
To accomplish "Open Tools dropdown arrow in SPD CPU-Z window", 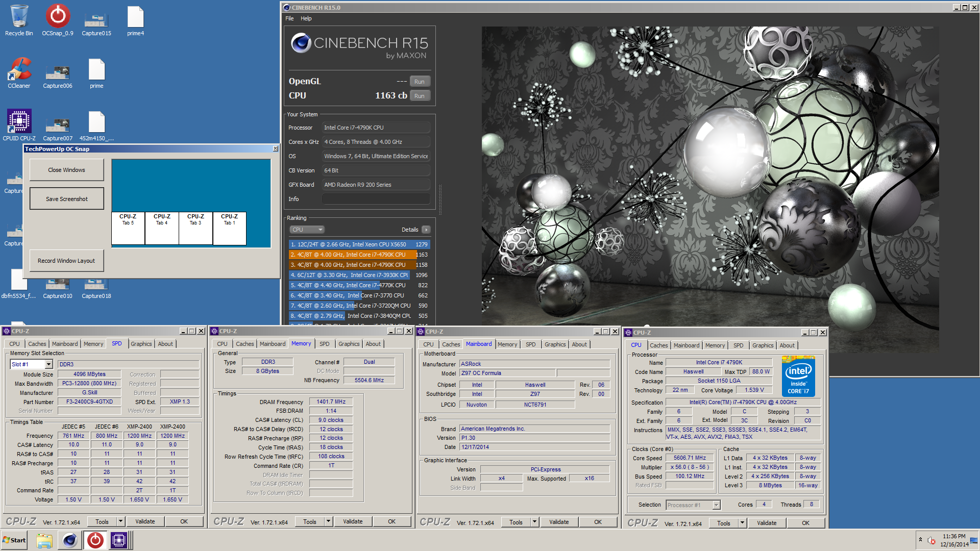I will click(x=121, y=521).
